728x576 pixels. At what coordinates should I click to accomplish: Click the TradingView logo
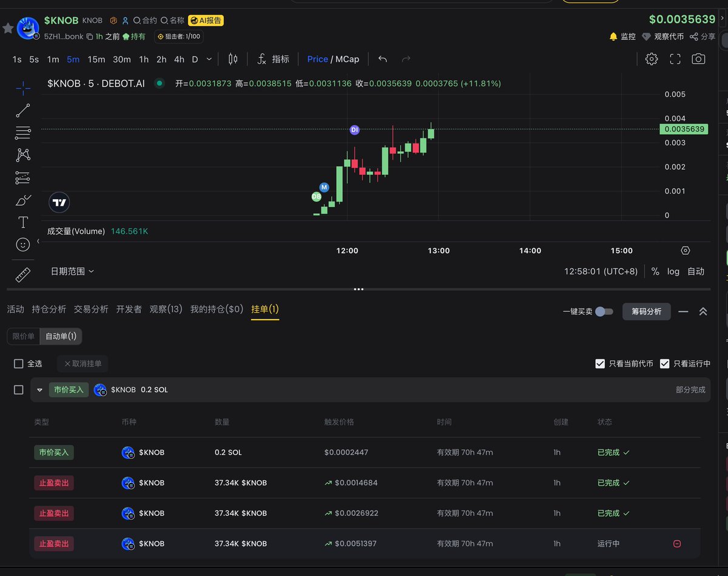point(59,203)
